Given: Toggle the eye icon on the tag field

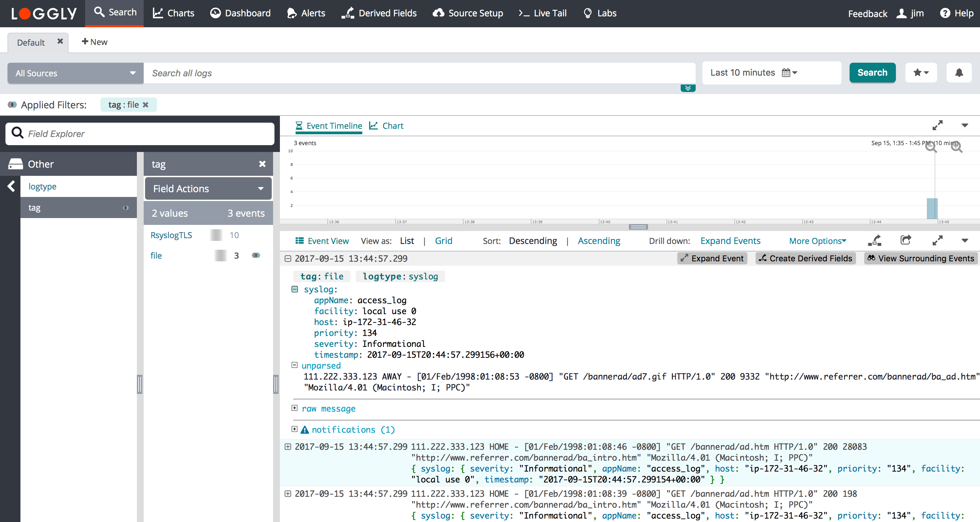Looking at the screenshot, I should tap(126, 208).
